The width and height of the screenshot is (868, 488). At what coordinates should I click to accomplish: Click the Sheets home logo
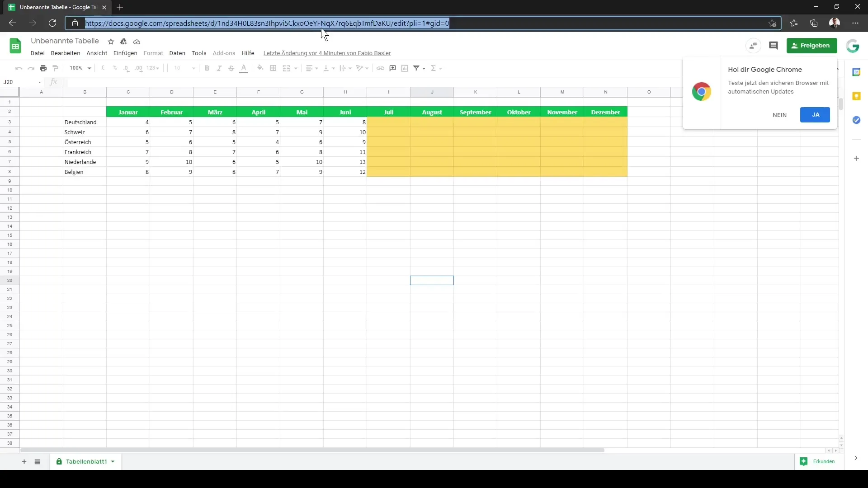15,46
